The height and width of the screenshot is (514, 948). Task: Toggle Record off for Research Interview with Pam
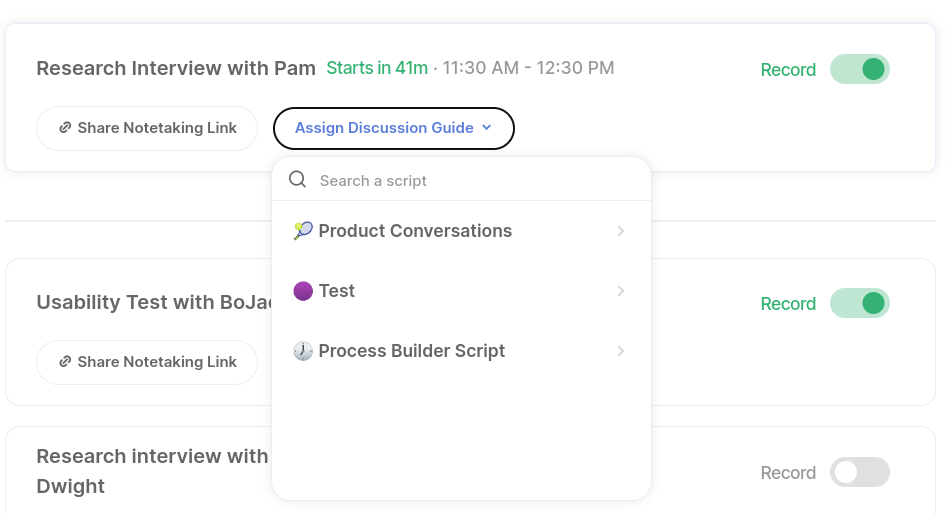tap(859, 69)
